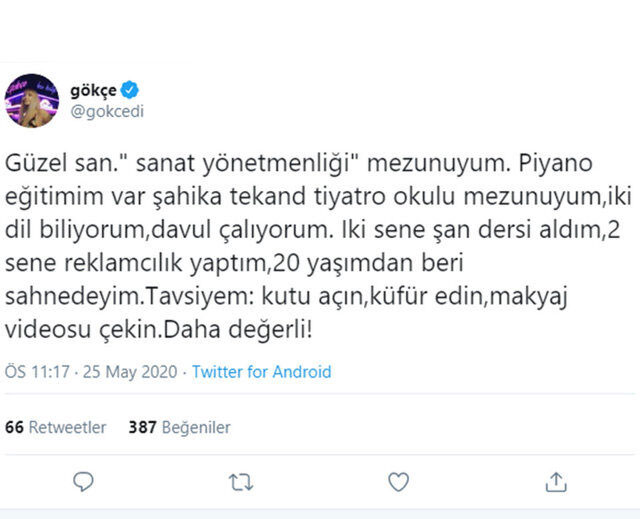Click the reply speech bubble icon

[x=84, y=482]
